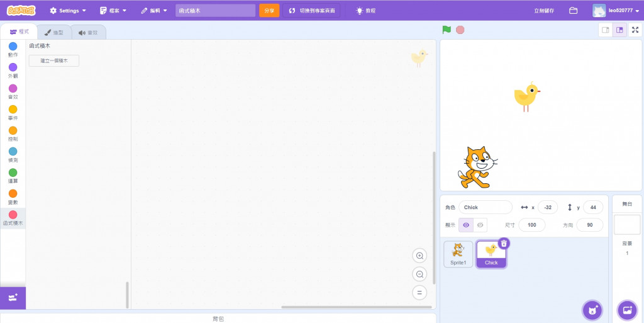The height and width of the screenshot is (323, 644).
Task: Open the leo520777 account dropdown
Action: [616, 10]
